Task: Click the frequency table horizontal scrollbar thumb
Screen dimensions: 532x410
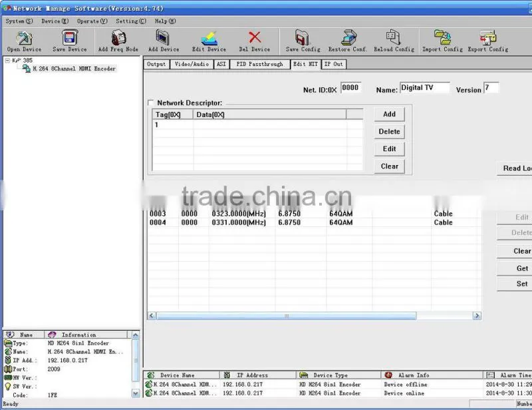Action: [287, 316]
